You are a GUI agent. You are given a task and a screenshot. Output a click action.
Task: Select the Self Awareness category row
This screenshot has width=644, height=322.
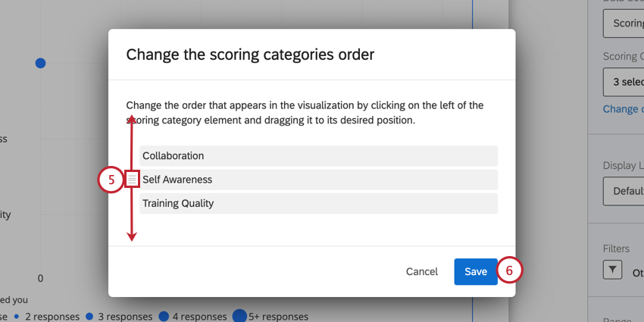click(x=318, y=180)
